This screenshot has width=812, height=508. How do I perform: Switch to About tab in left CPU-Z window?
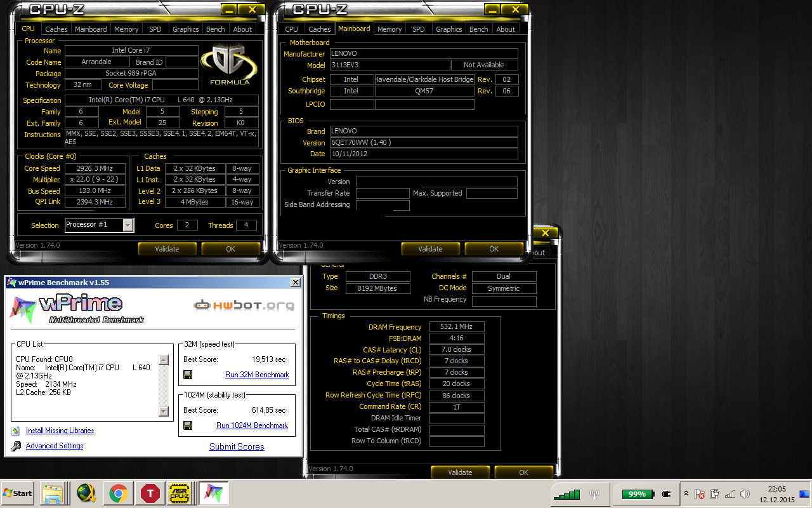242,29
